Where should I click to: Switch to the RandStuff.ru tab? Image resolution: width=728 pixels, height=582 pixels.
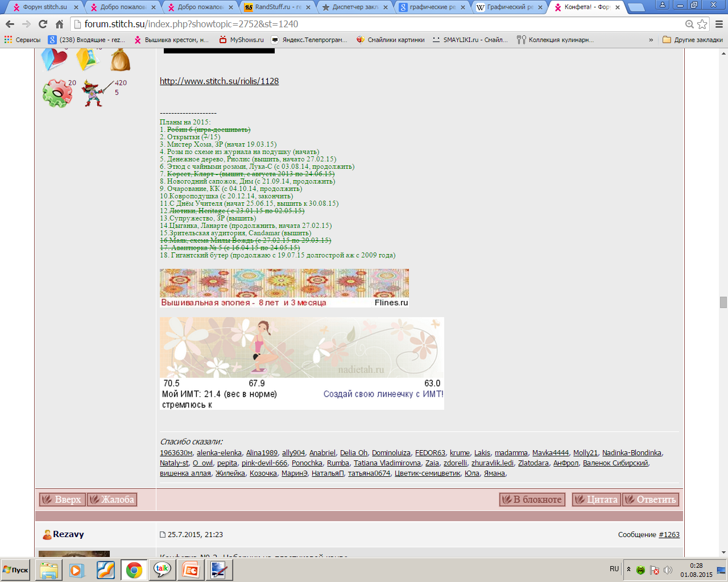pyautogui.click(x=274, y=7)
